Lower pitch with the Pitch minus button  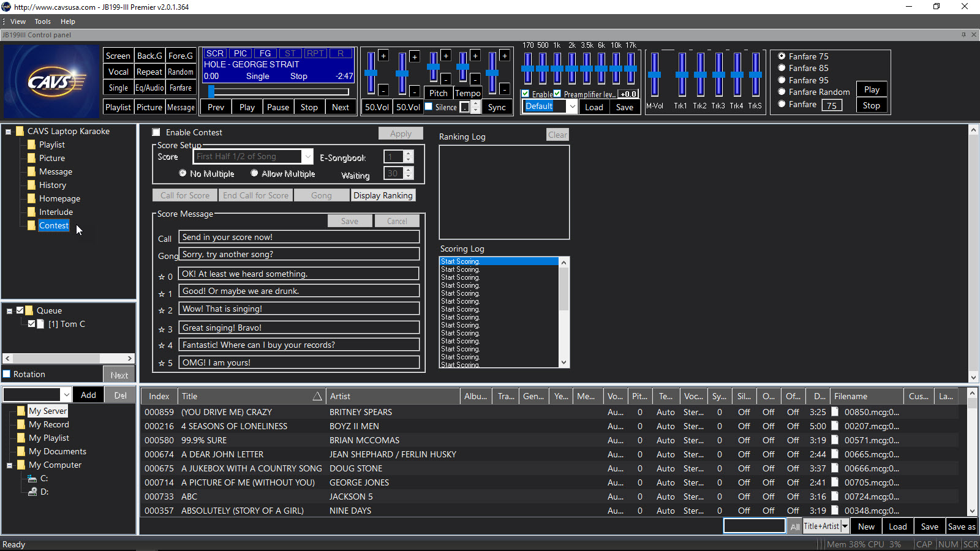coord(446,79)
